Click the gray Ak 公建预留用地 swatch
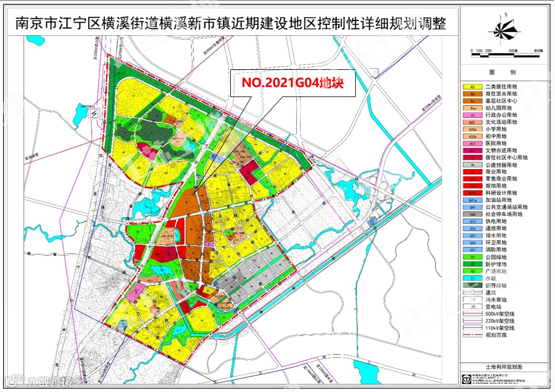 (472, 165)
